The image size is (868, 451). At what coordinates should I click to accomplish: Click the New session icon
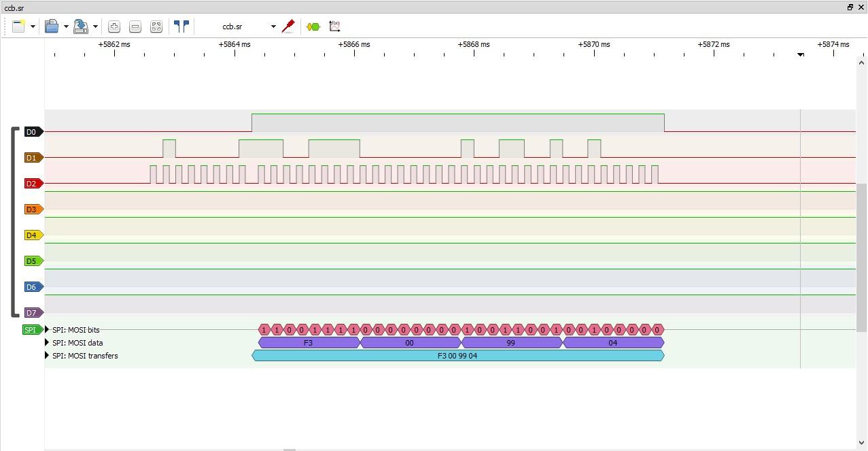point(18,27)
